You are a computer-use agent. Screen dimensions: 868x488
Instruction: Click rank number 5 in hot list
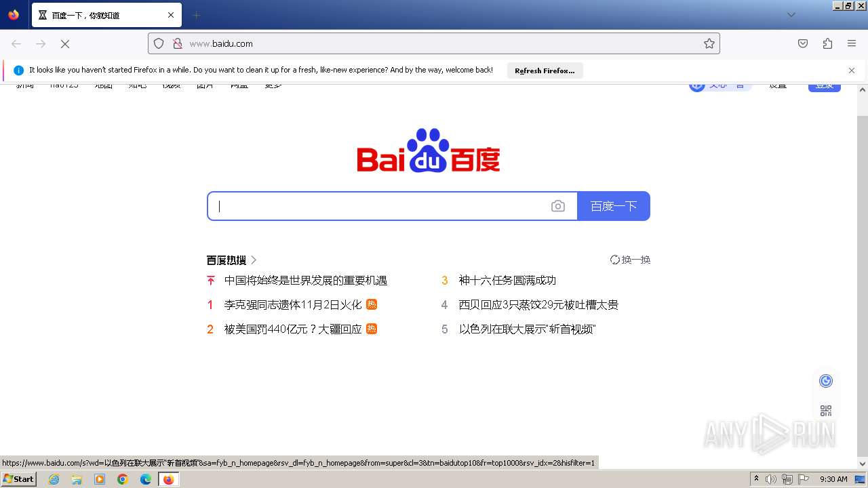445,329
